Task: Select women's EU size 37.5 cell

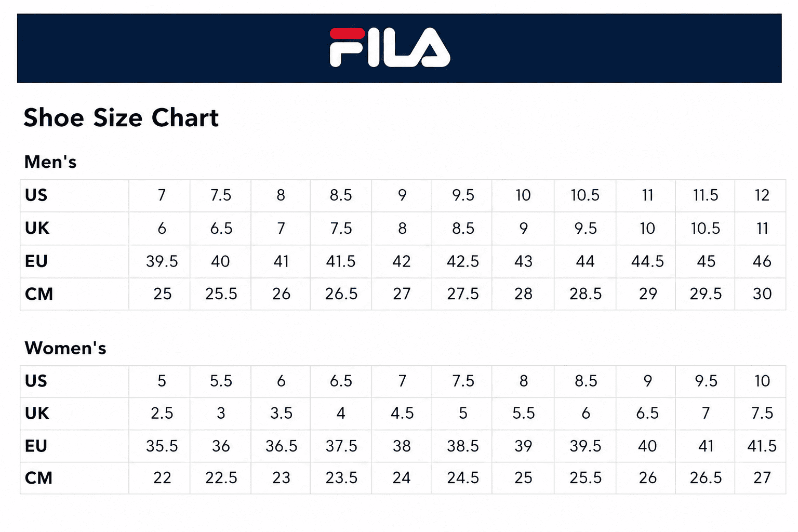Action: 341,446
